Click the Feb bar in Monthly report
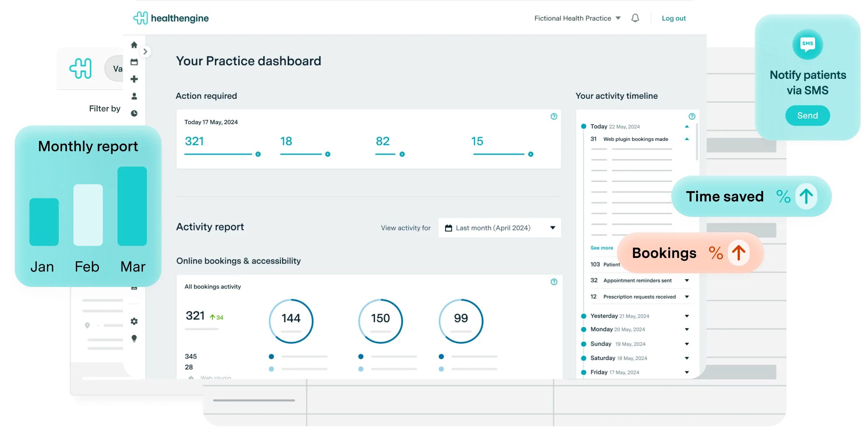Image resolution: width=868 pixels, height=440 pixels. 88,215
